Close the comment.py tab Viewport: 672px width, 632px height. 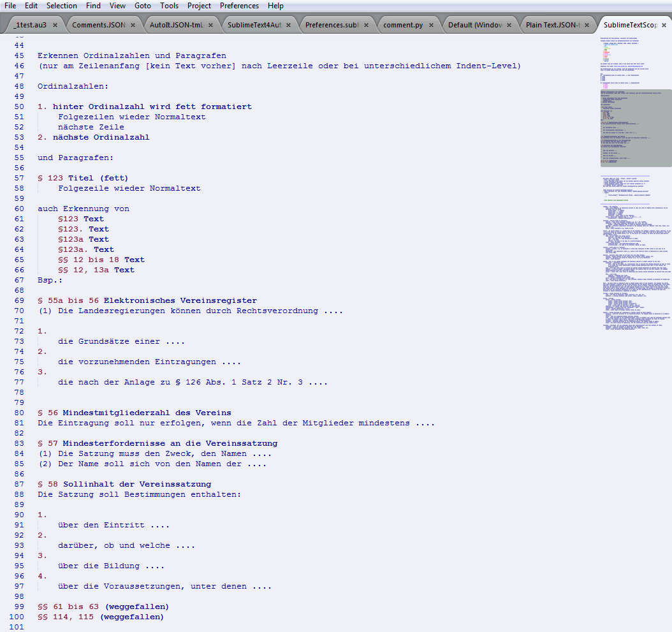tap(431, 26)
